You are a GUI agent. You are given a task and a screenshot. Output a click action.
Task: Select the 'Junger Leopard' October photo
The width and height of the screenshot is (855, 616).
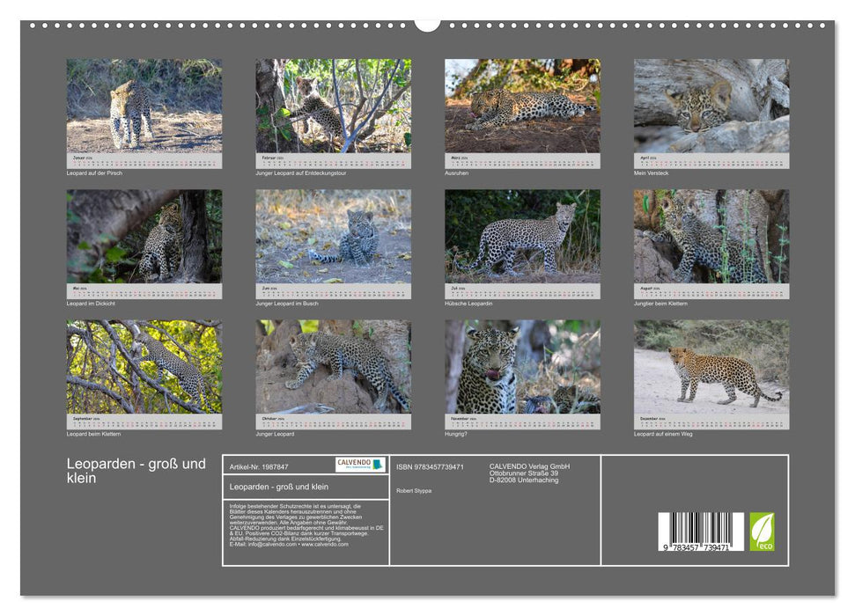[x=333, y=366]
